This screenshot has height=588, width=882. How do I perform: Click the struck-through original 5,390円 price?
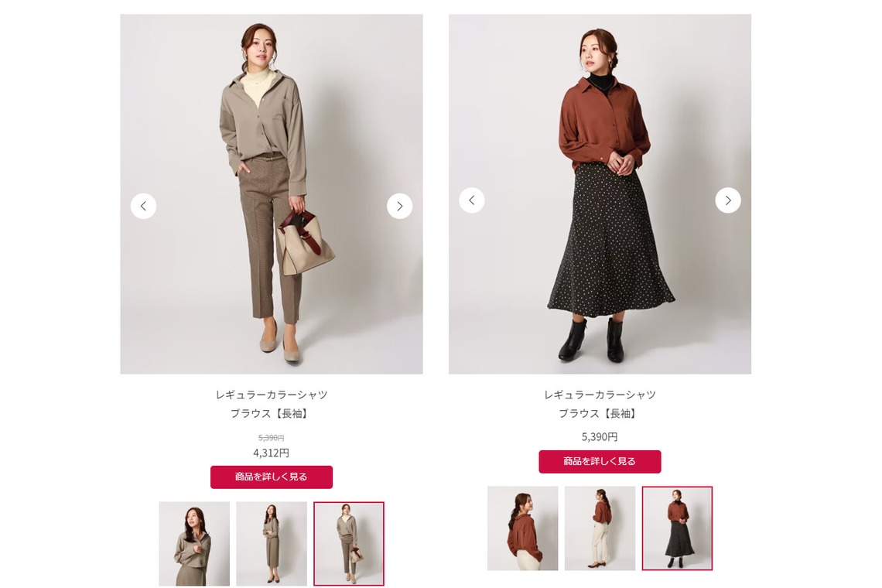coord(271,438)
